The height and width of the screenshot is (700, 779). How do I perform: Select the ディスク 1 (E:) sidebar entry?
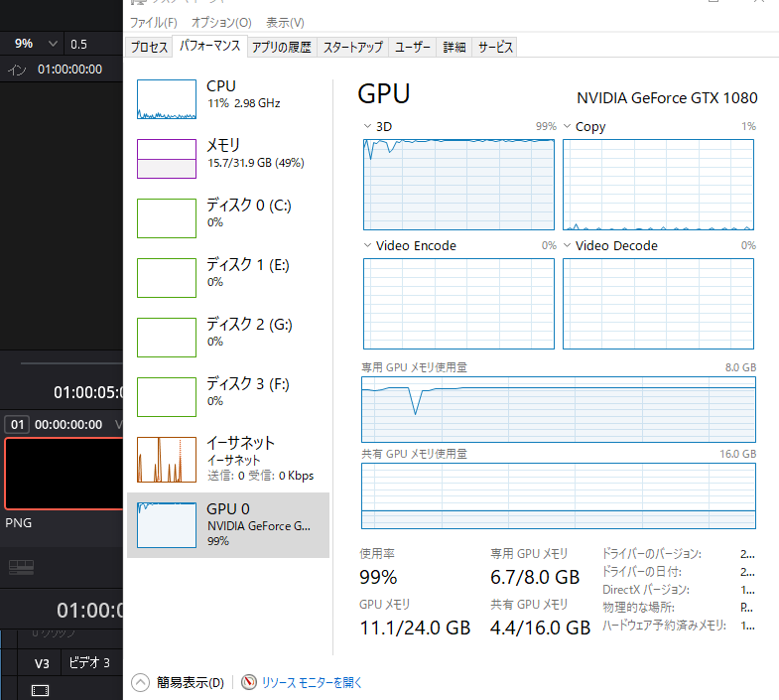pyautogui.click(x=248, y=272)
